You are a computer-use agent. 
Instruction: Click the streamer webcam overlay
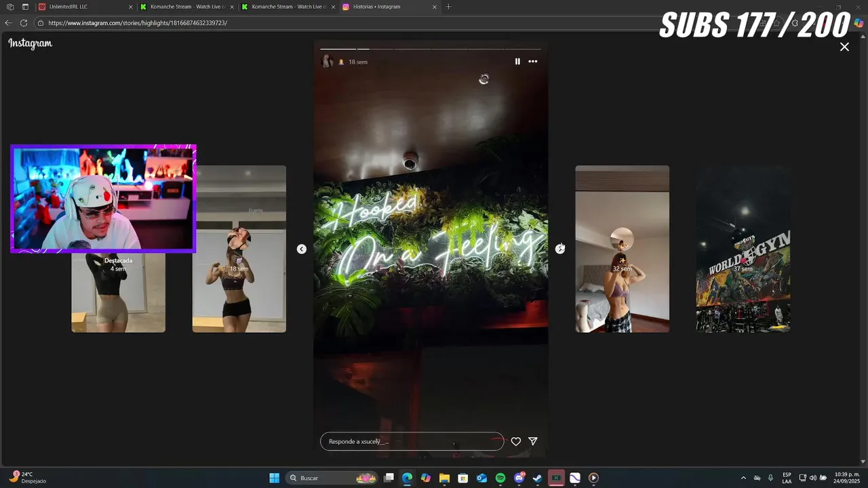pyautogui.click(x=103, y=199)
